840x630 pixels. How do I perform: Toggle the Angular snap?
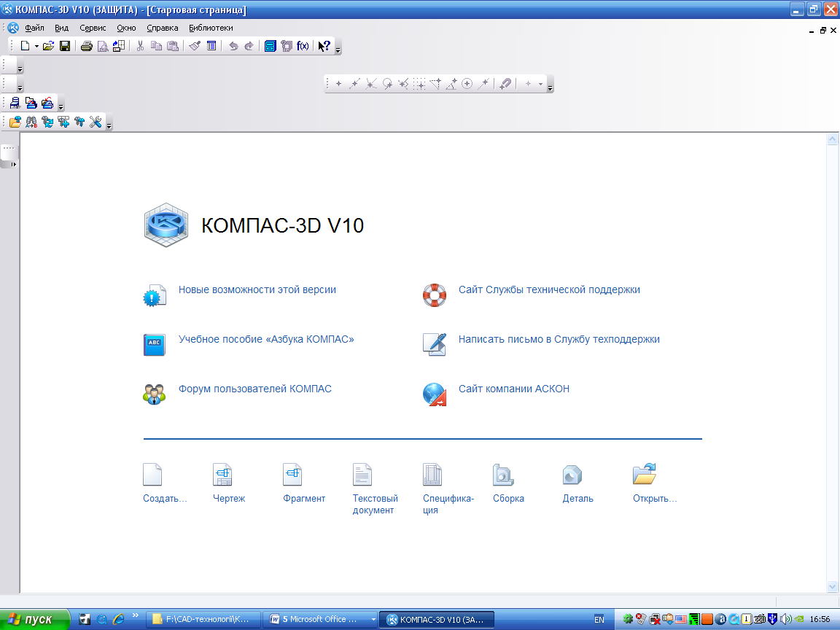pos(451,84)
